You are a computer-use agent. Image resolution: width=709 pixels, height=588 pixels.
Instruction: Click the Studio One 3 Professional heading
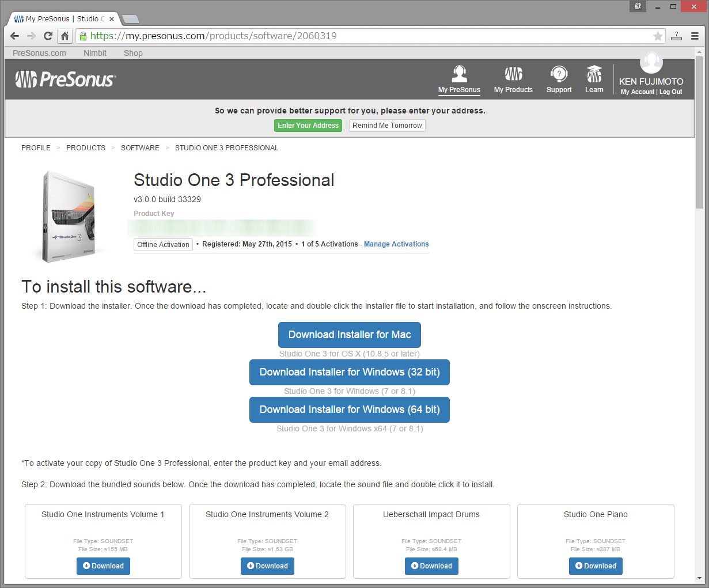(x=234, y=180)
